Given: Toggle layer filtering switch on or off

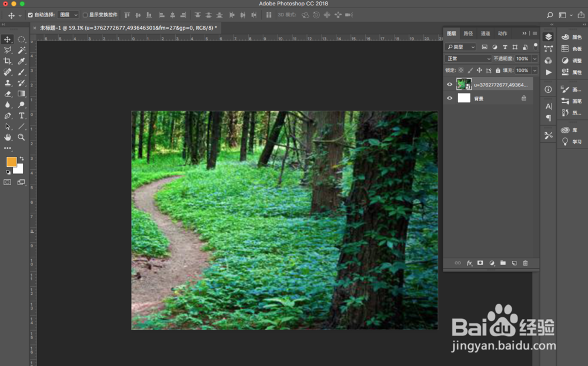Looking at the screenshot, I should (x=536, y=46).
